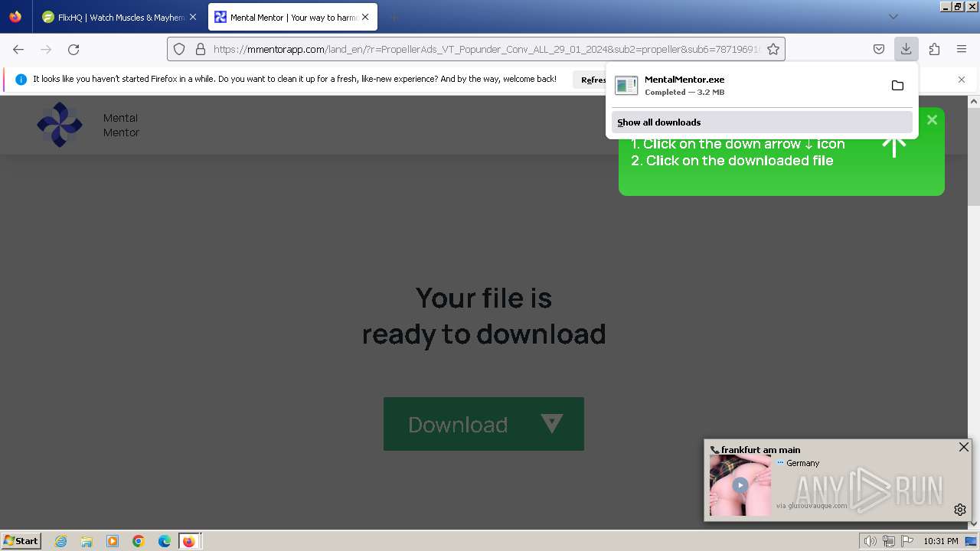Close the green instructions popup
The width and height of the screenshot is (980, 551).
coord(932,120)
